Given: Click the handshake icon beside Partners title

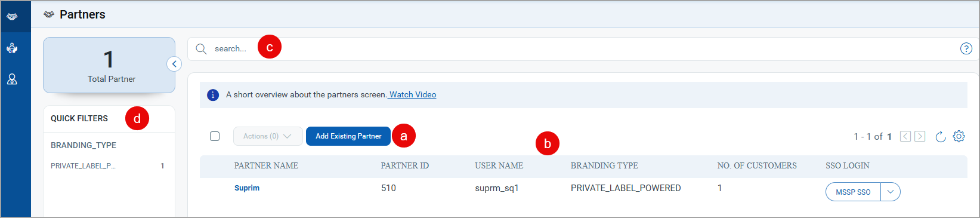Looking at the screenshot, I should 49,14.
